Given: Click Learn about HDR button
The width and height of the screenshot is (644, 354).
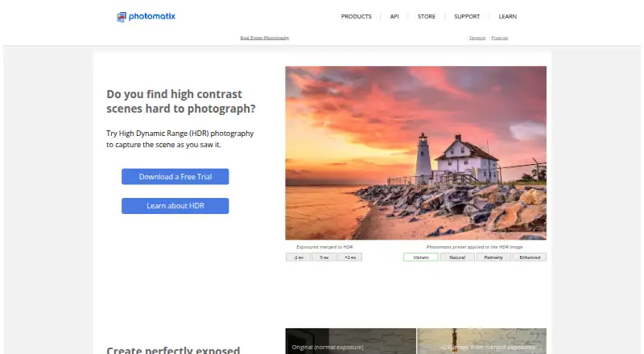Looking at the screenshot, I should point(175,206).
